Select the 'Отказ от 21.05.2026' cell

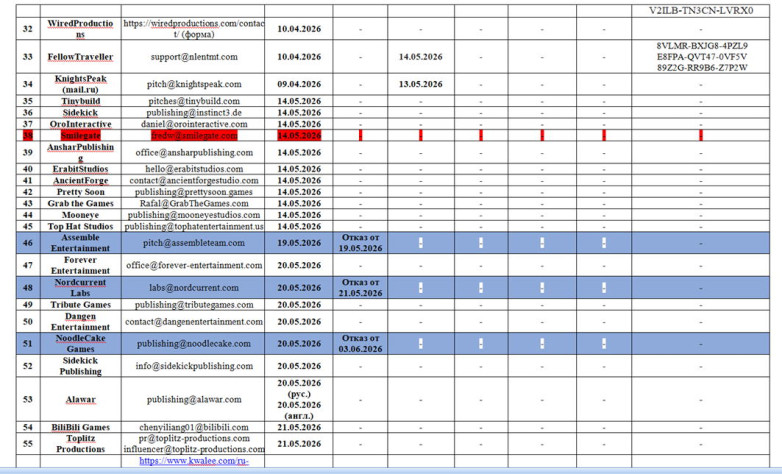(360, 288)
